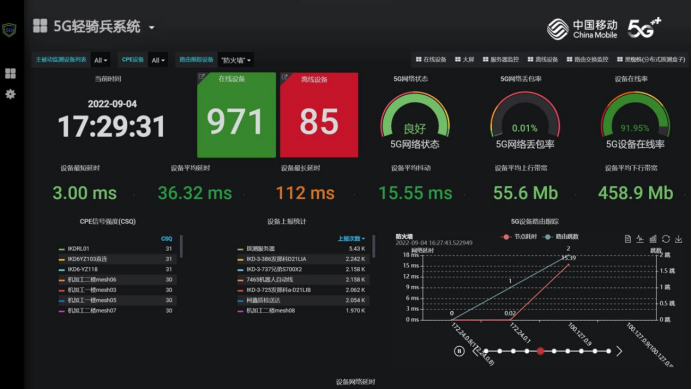This screenshot has width=692, height=389.
Task: Click the restore refresh icon on route chart
Action: (x=666, y=239)
